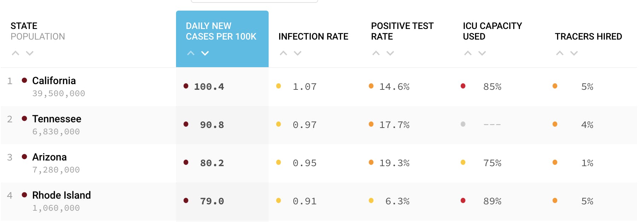Select the Daily New Cases Per 100K header
The image size is (644, 222).
point(221,31)
